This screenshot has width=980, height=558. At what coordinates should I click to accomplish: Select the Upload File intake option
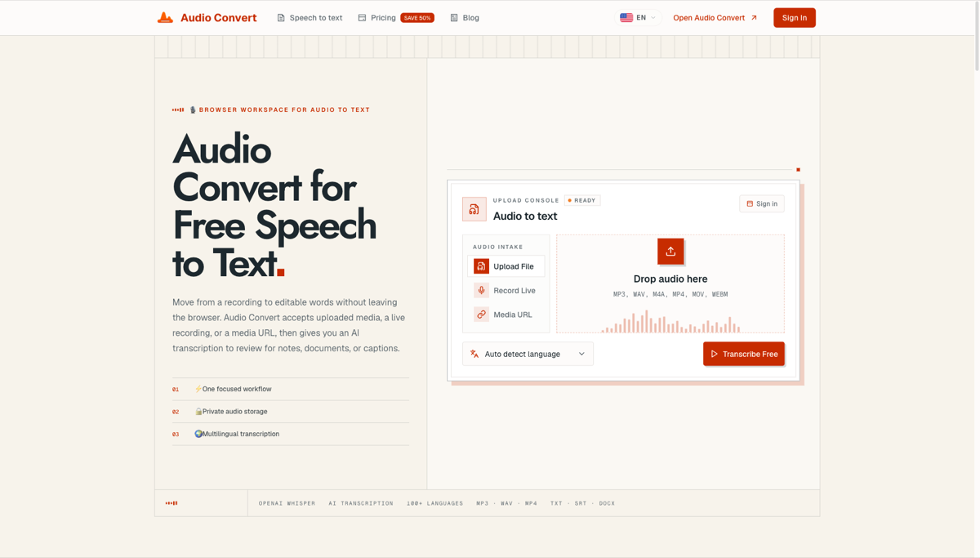506,266
